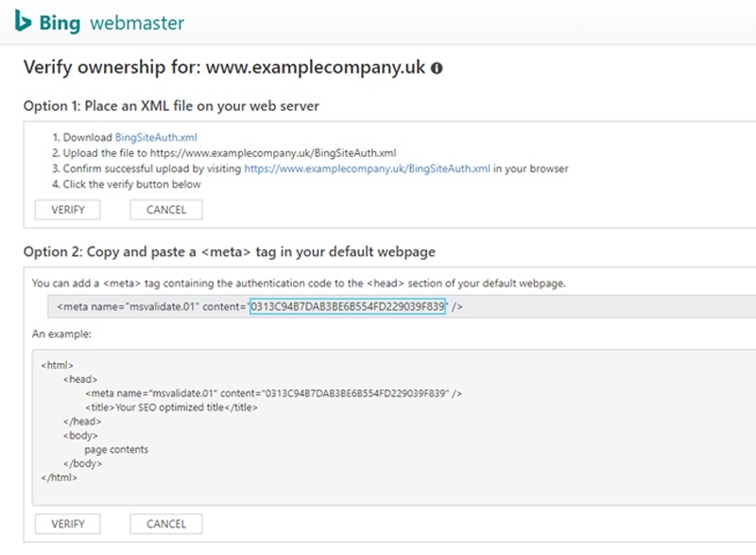Click the 'page contents' example line

[x=116, y=449]
